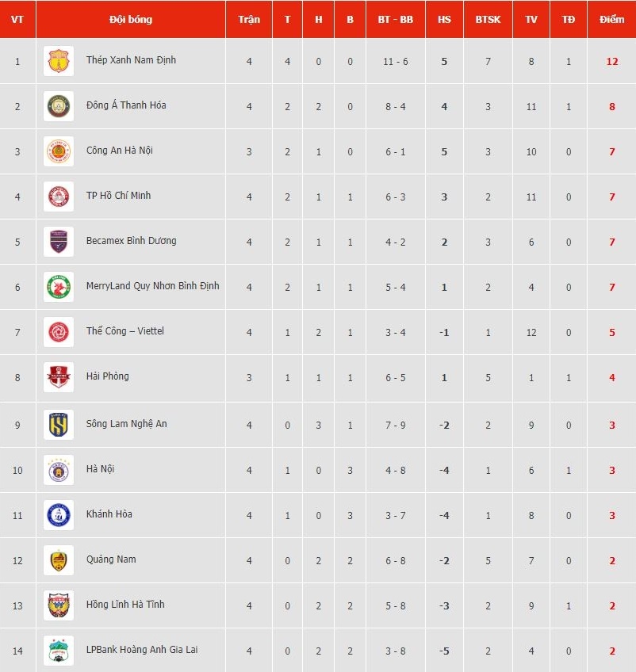The height and width of the screenshot is (672, 636).
Task: Open the Thể Công – Viettel red emblem
Action: click(59, 332)
